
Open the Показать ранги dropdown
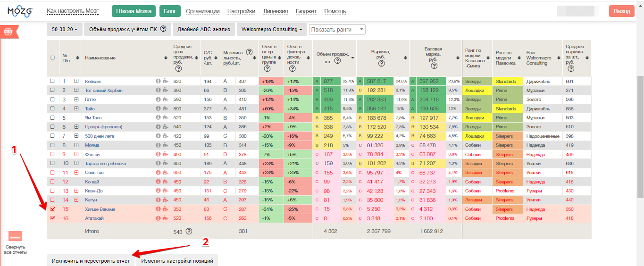(337, 29)
